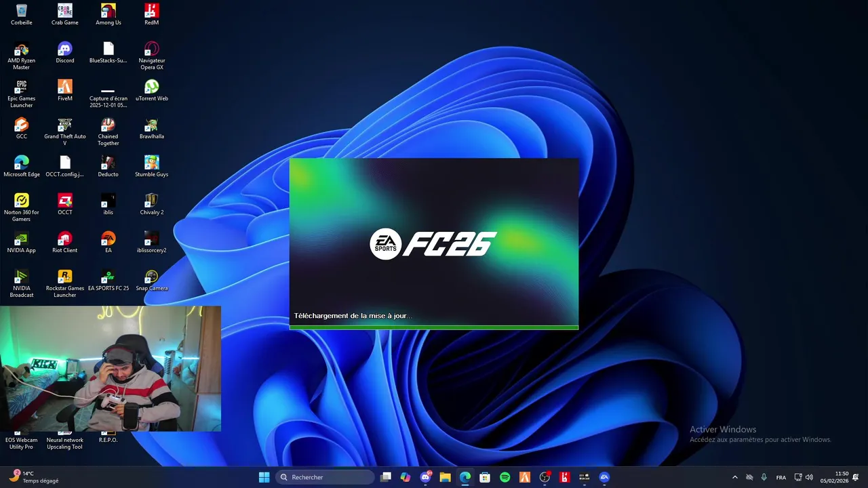Click the EA Sports FC26 logo
Screen dimensions: 868x488
click(x=433, y=244)
